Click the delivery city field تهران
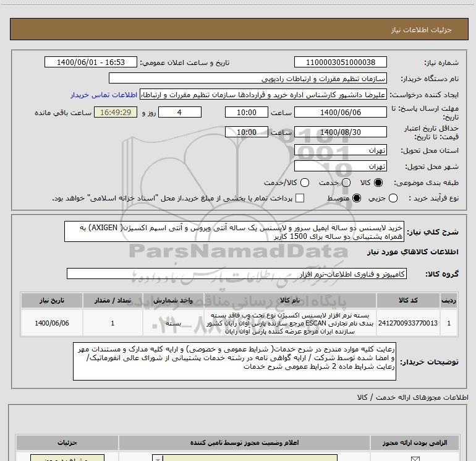Viewport: 476px width, 461px height. coord(340,166)
